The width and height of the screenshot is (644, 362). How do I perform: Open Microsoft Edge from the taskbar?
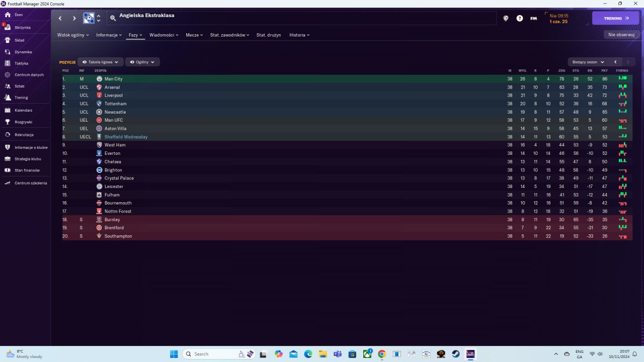pyautogui.click(x=308, y=354)
